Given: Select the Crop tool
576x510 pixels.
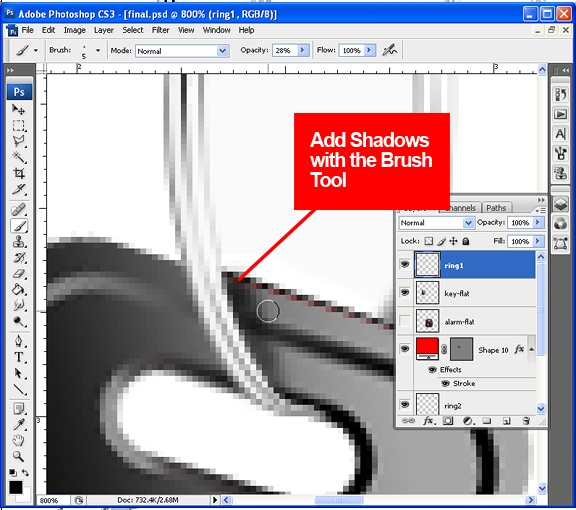Looking at the screenshot, I should tap(19, 173).
